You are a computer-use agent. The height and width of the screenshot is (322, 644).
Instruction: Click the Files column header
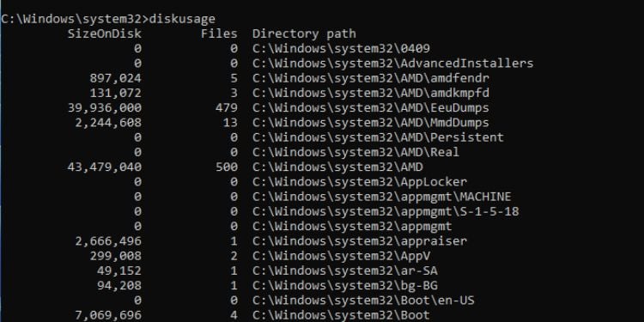pos(219,33)
